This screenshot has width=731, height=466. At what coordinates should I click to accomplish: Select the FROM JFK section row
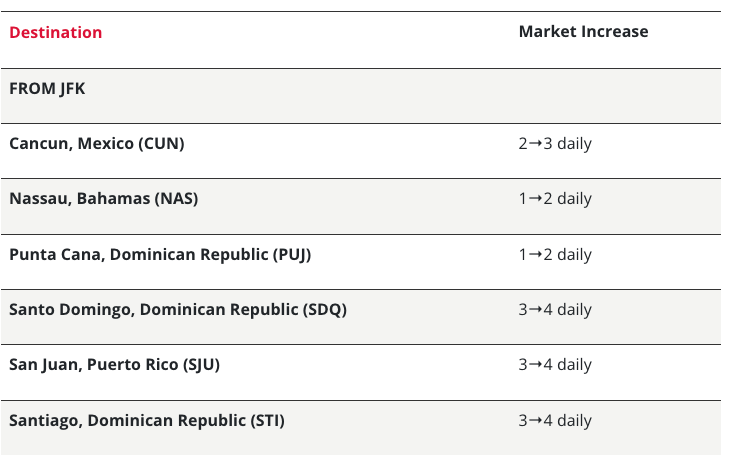(47, 88)
